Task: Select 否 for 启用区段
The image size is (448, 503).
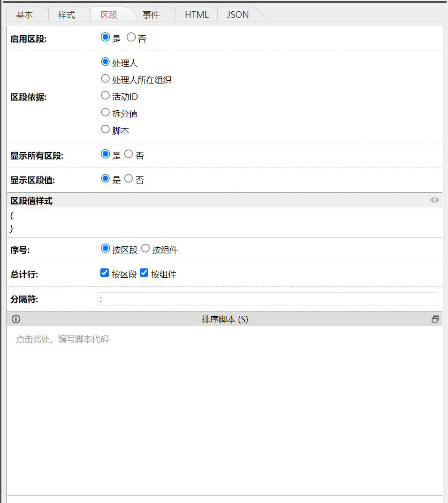Action: tap(131, 38)
